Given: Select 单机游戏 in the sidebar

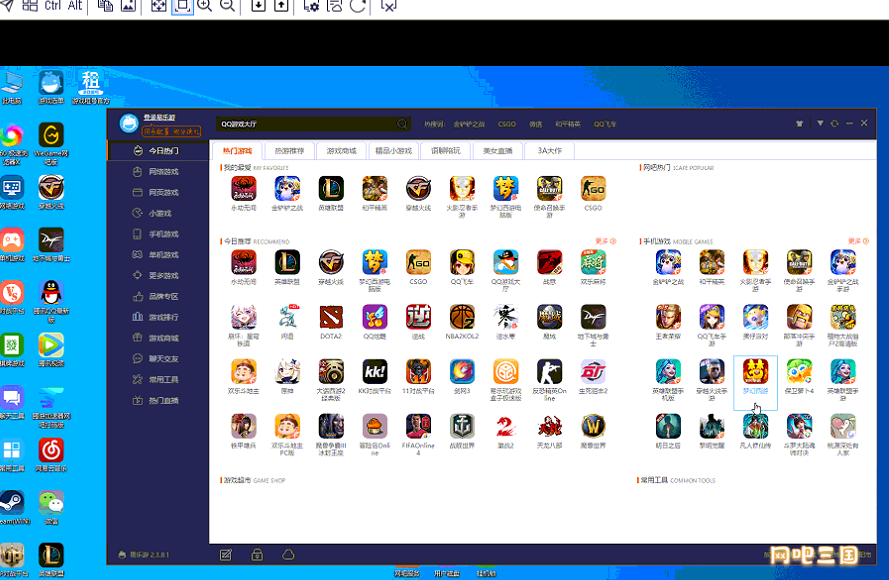Looking at the screenshot, I should 158,255.
